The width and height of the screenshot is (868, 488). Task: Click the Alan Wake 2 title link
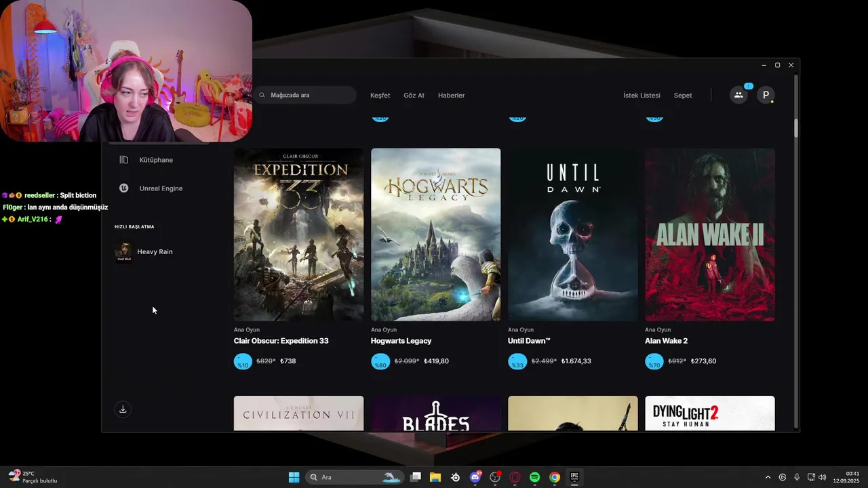[x=666, y=341]
